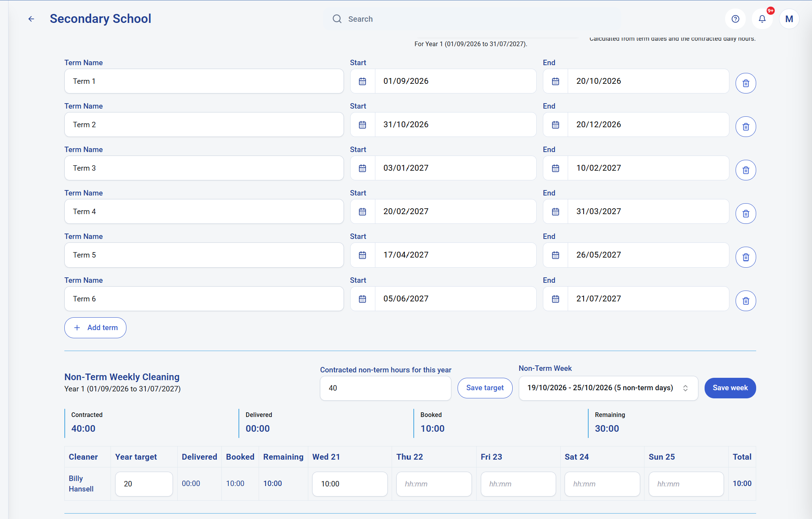Open calendar for Term 2 start date

coord(363,125)
